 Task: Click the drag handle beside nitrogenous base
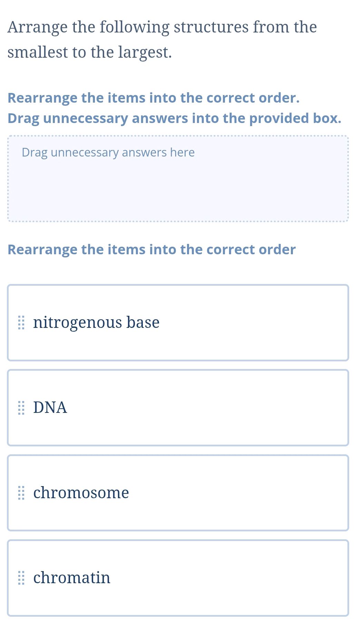[21, 322]
